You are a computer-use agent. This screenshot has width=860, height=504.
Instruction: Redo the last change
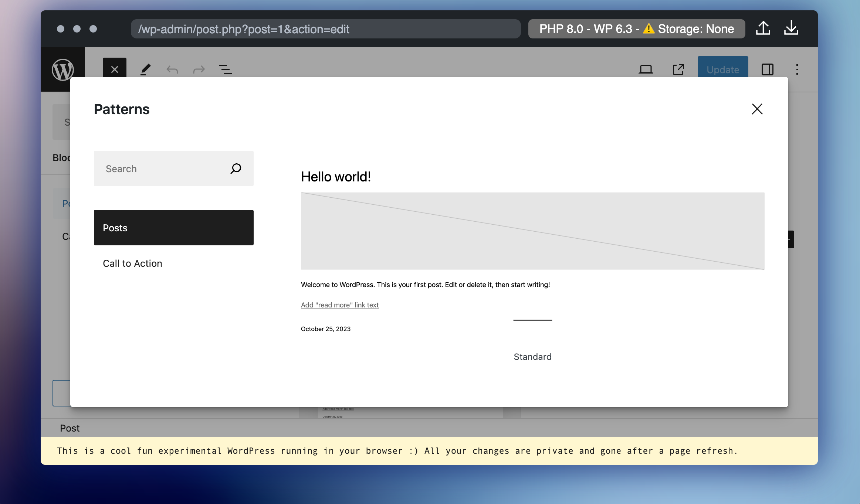point(199,69)
